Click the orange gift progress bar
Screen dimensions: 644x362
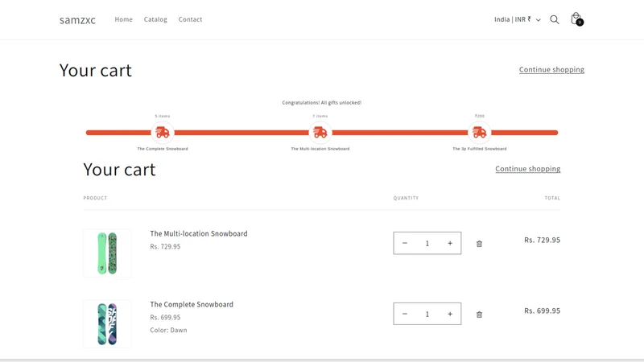coord(321,133)
